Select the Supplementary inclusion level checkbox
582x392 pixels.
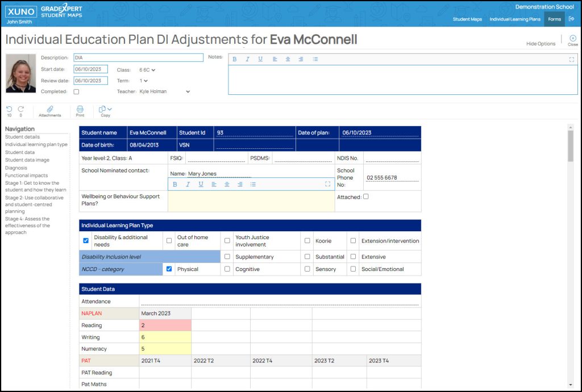pos(227,257)
